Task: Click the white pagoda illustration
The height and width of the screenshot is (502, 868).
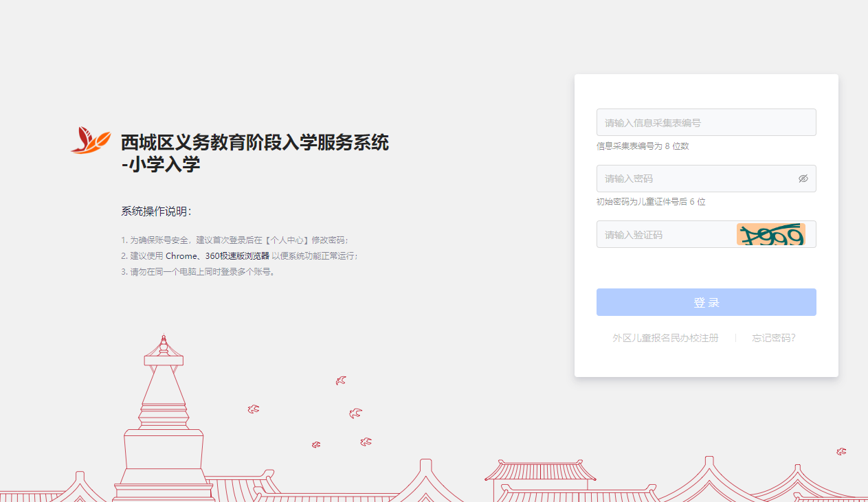Action: [x=164, y=419]
